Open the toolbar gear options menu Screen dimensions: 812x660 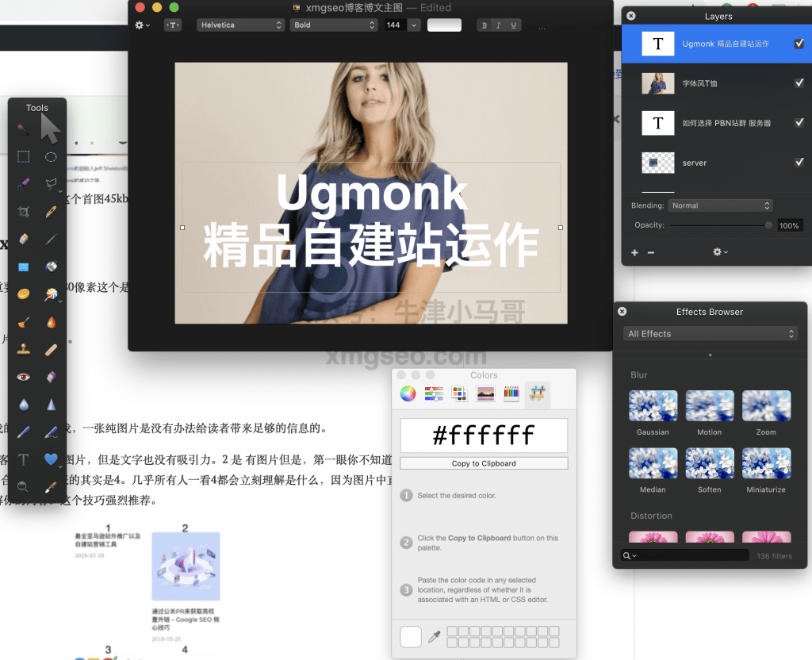[142, 25]
